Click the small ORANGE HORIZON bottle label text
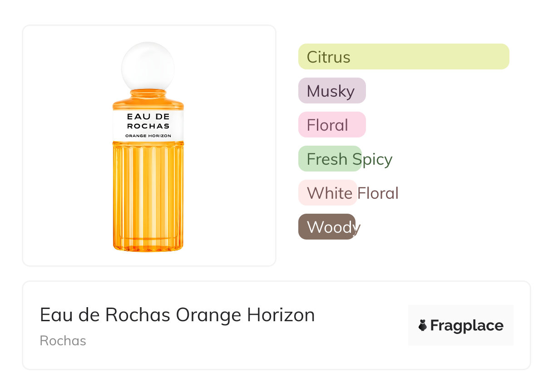 [148, 136]
